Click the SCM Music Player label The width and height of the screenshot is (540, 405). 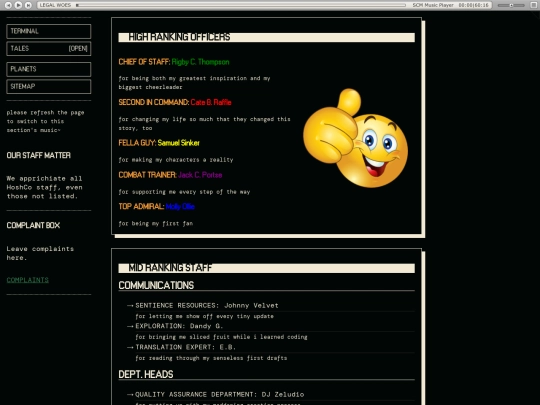pyautogui.click(x=433, y=5)
